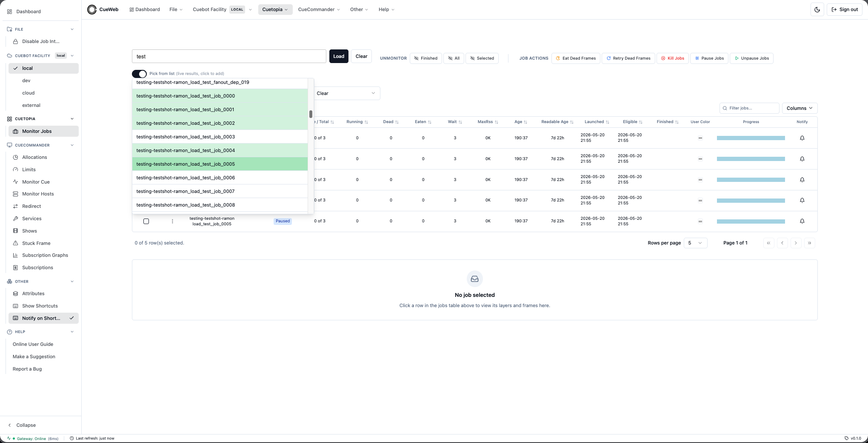Click the CueWeb logo icon
This screenshot has width=868, height=443.
(x=92, y=9)
